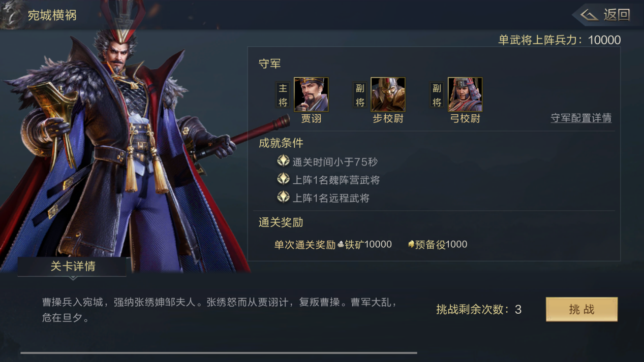Screen dimensions: 644x362
Task: Click the 贾诩 general portrait
Action: tap(311, 94)
